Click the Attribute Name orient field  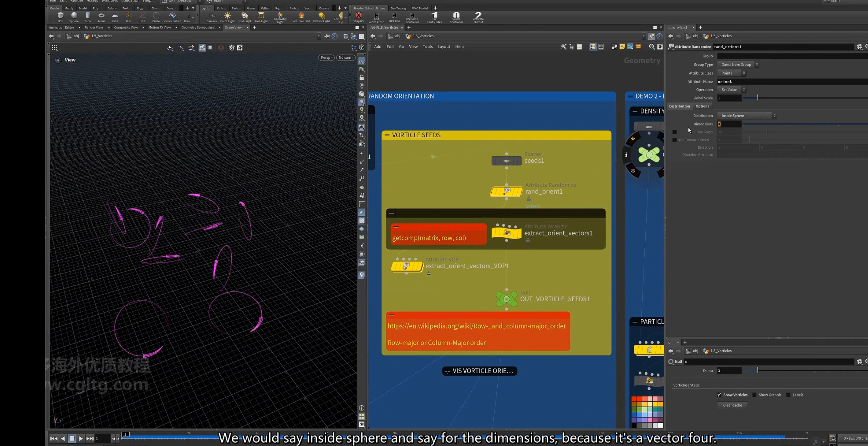click(x=792, y=81)
